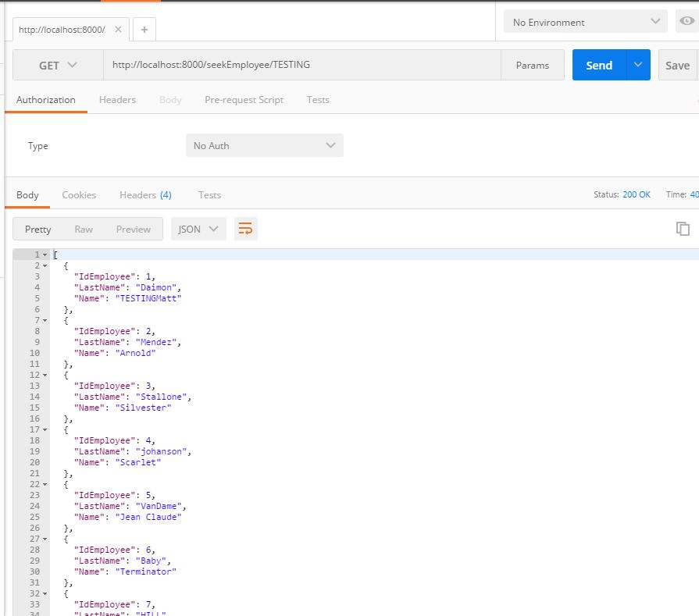Click the "johanson" last name value
699x616 pixels.
point(162,451)
